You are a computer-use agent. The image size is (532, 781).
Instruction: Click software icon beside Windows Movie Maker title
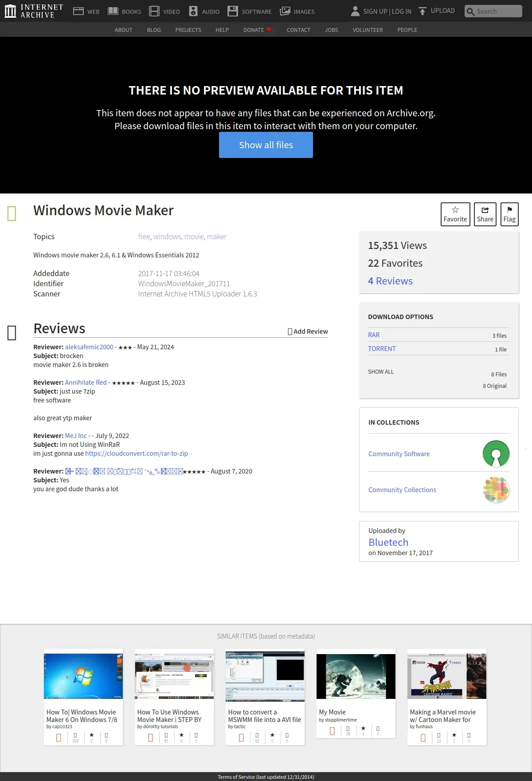(12, 213)
